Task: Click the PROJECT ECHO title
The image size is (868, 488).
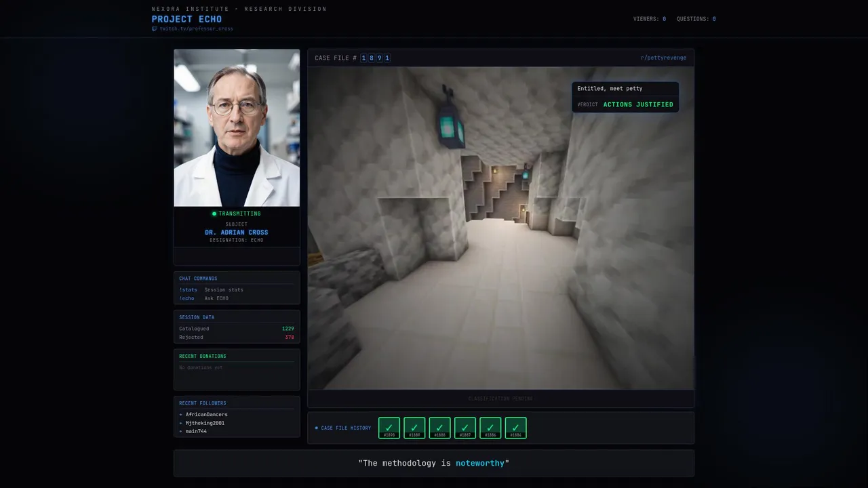Action: 186,19
